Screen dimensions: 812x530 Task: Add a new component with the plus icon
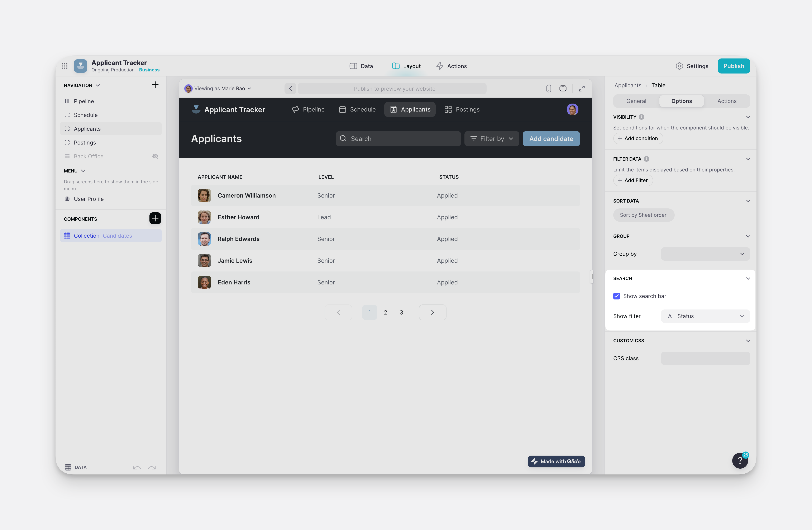(x=155, y=218)
